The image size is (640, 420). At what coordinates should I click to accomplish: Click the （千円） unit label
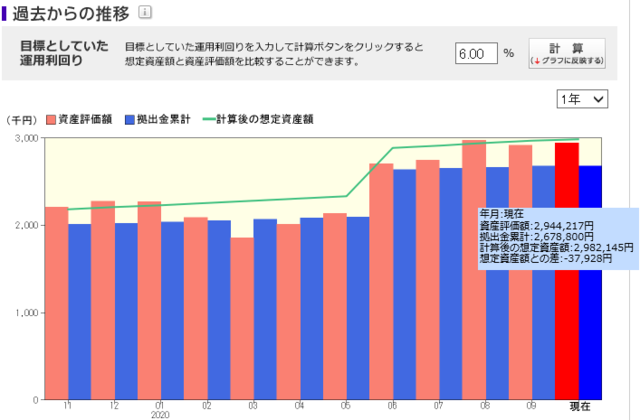[x=22, y=120]
